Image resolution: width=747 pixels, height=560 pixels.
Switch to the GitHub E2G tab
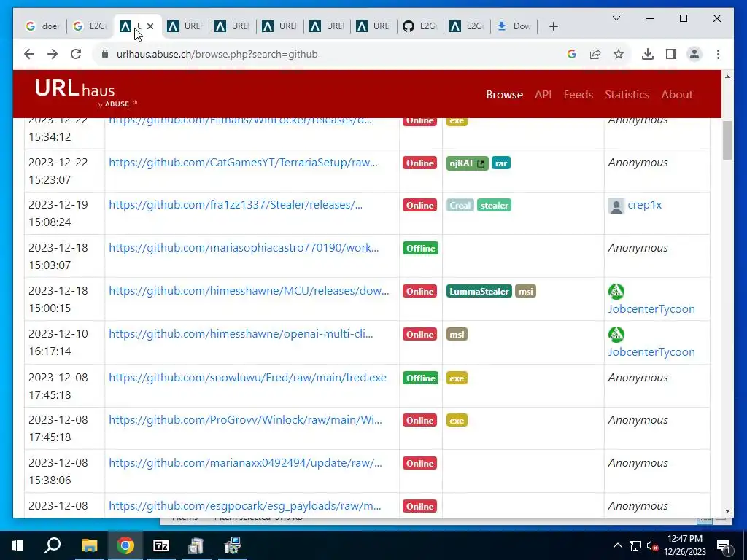coord(420,26)
